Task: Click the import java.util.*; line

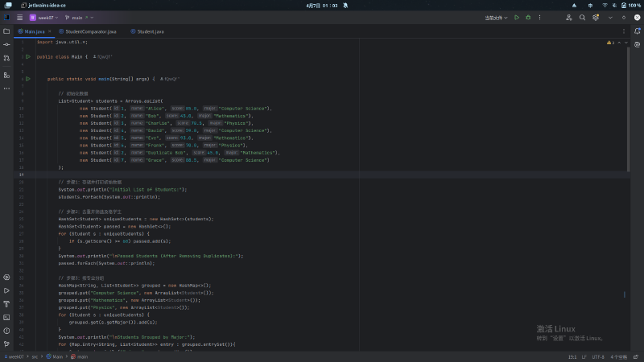Action: [62, 42]
